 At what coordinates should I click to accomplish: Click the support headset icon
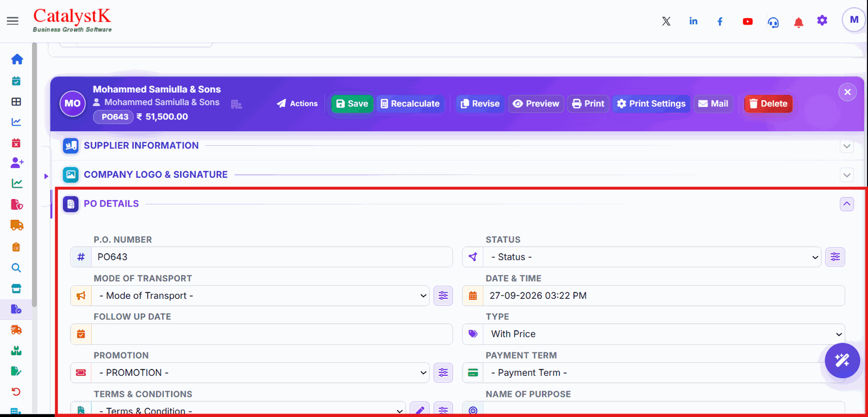pyautogui.click(x=773, y=22)
